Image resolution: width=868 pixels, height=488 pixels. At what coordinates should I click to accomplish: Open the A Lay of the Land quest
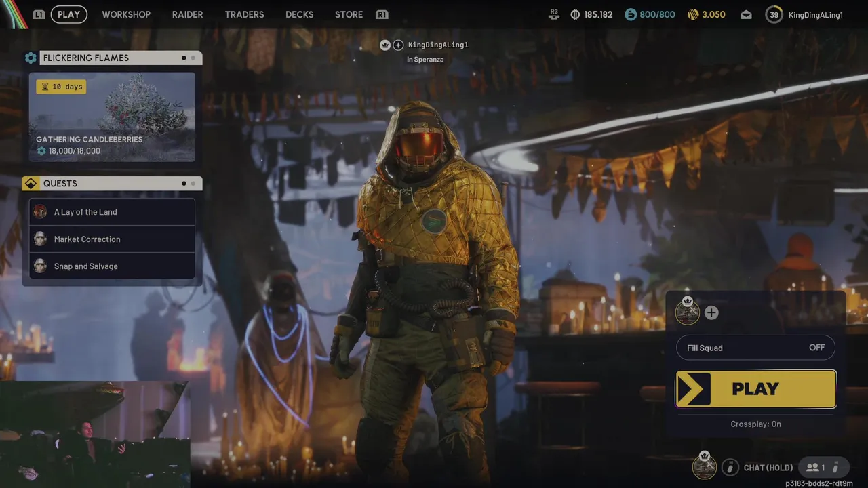point(112,212)
